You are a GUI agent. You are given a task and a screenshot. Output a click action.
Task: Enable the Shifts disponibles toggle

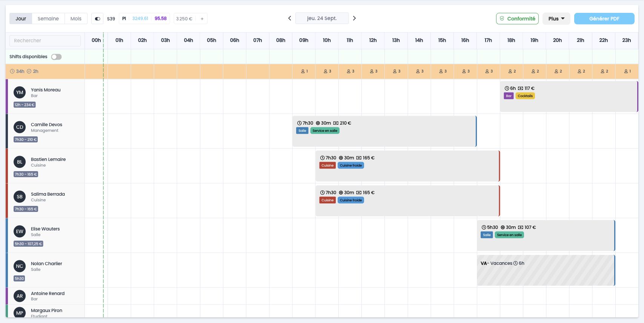tap(56, 57)
